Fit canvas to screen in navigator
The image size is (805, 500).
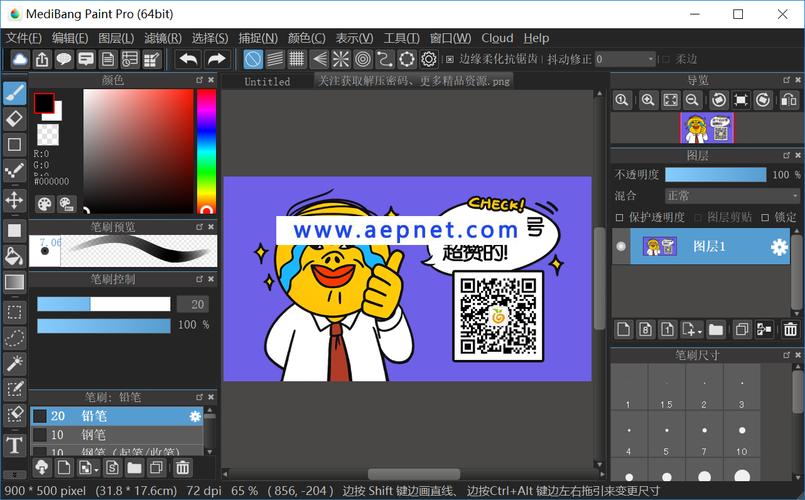pyautogui.click(x=670, y=100)
